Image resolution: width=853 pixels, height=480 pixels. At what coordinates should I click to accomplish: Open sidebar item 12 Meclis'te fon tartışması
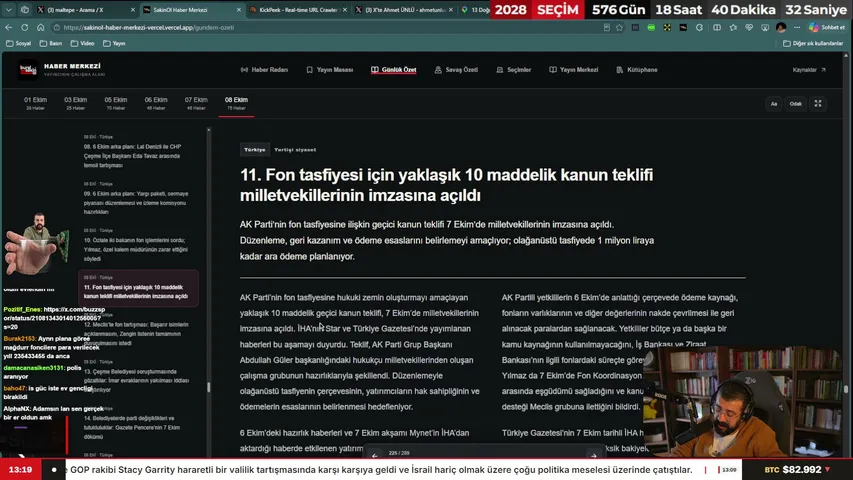click(x=136, y=330)
